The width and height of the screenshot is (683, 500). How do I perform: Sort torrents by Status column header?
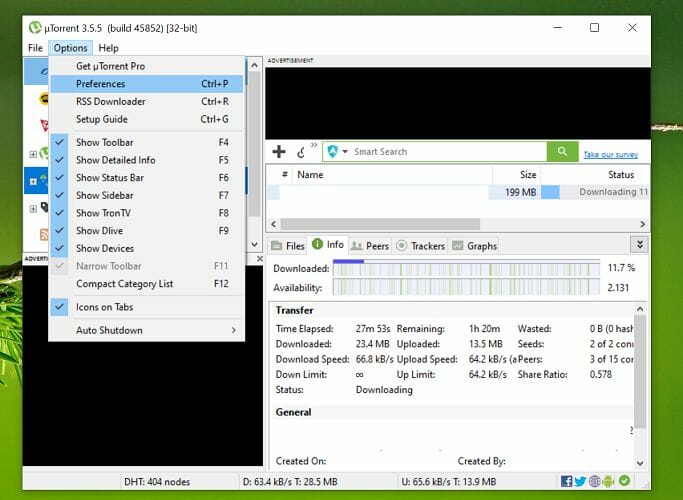[x=595, y=175]
